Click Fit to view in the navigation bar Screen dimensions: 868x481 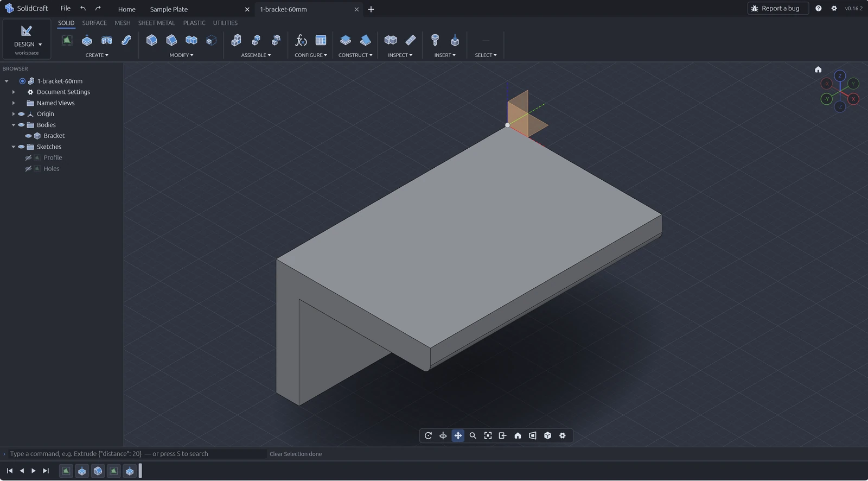488,436
